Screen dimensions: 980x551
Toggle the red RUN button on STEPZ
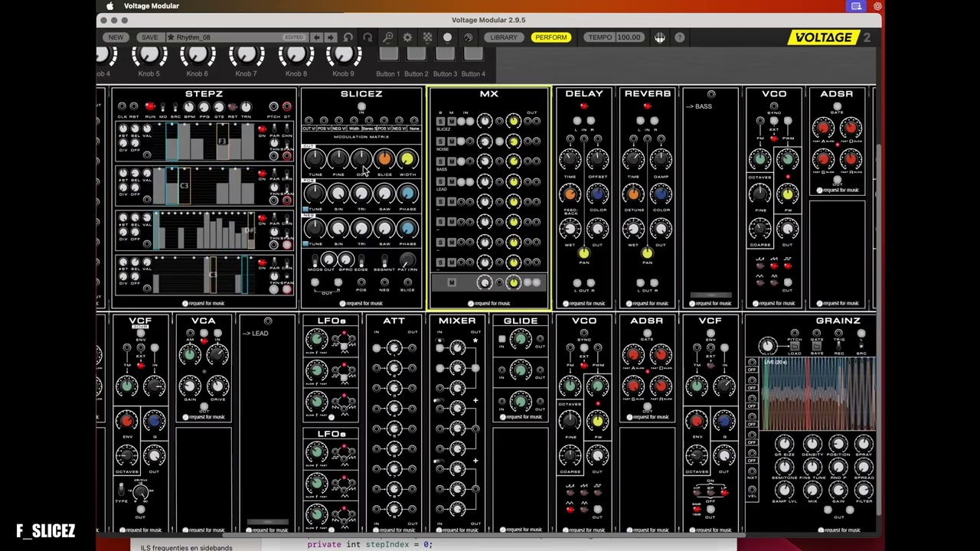(149, 106)
